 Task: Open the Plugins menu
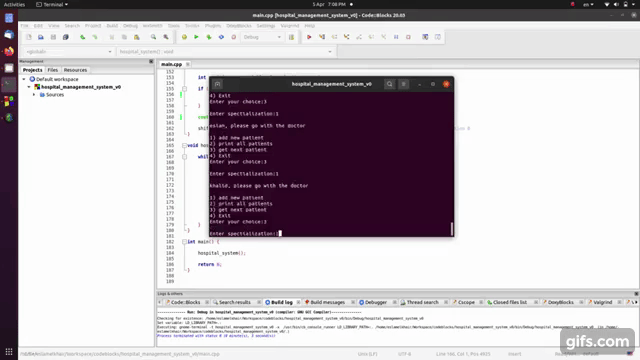pos(213,25)
